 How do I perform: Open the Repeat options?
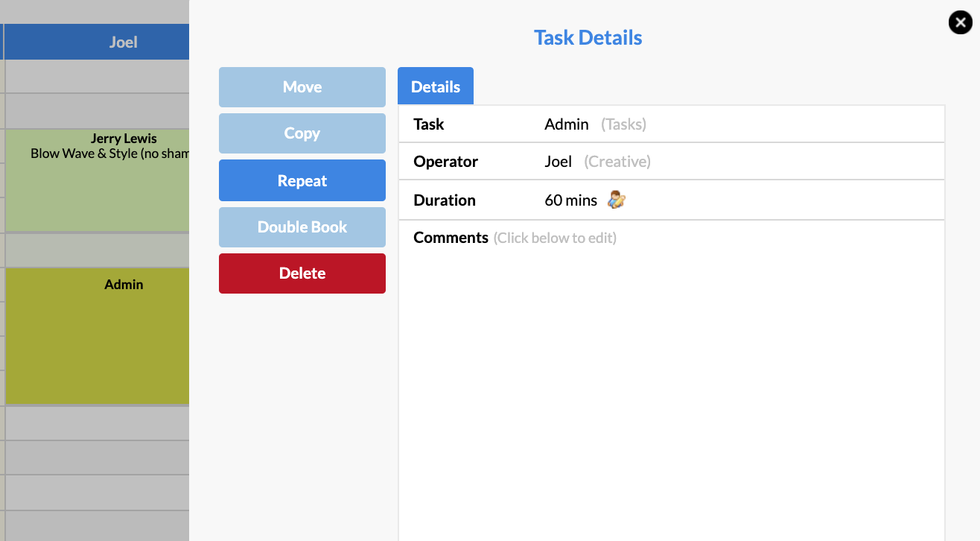pyautogui.click(x=302, y=180)
